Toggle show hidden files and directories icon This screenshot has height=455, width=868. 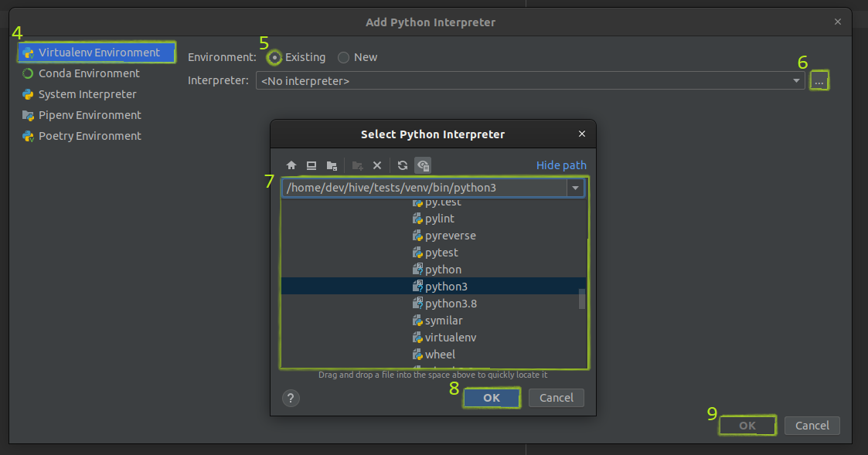423,165
